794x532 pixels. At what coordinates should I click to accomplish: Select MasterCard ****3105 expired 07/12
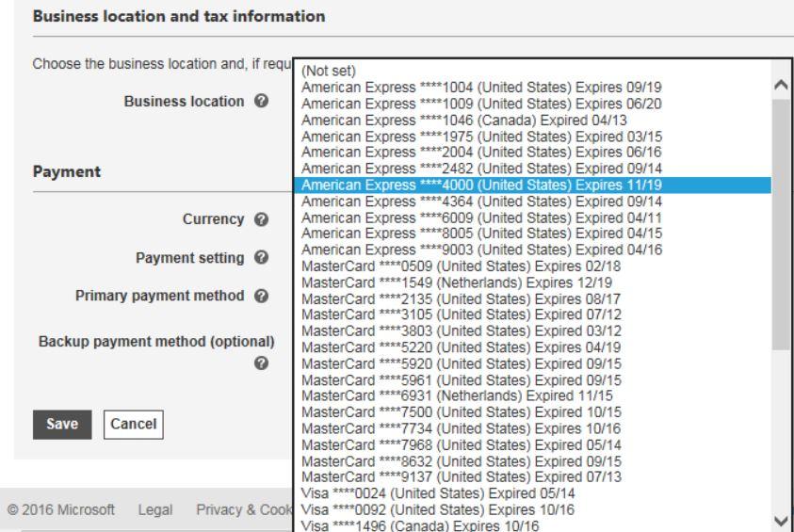pos(532,314)
